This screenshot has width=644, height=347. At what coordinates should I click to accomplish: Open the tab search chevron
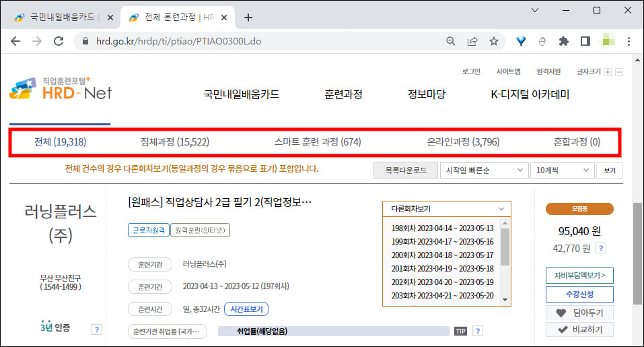click(x=535, y=10)
